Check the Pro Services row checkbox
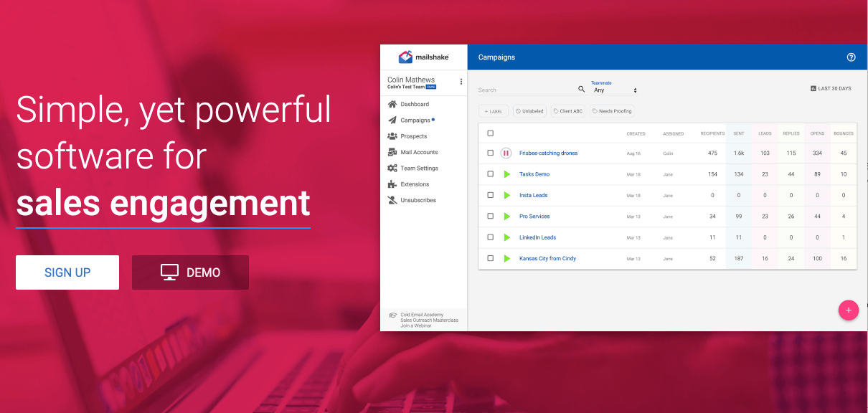The image size is (868, 413). (x=491, y=216)
